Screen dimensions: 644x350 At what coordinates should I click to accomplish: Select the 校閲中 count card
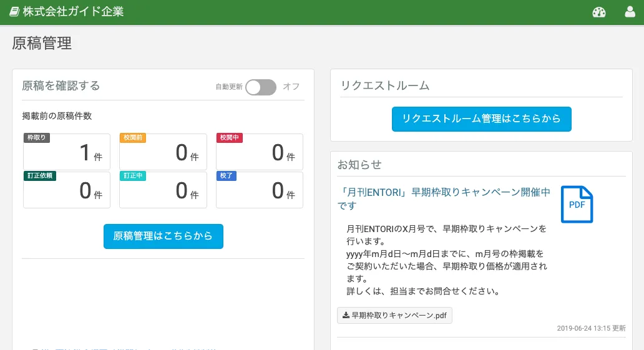point(260,152)
